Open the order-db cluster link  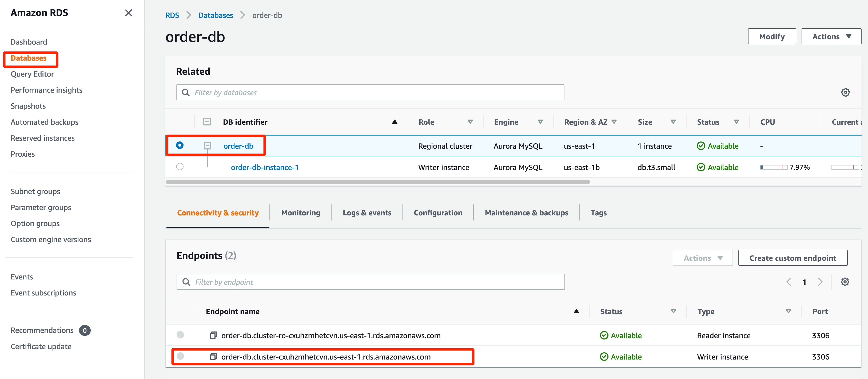coord(238,146)
